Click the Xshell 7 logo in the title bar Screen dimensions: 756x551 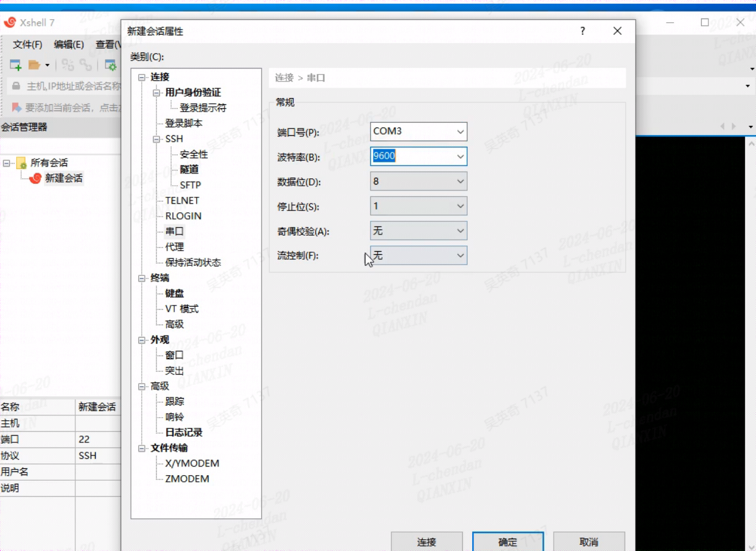click(x=10, y=23)
